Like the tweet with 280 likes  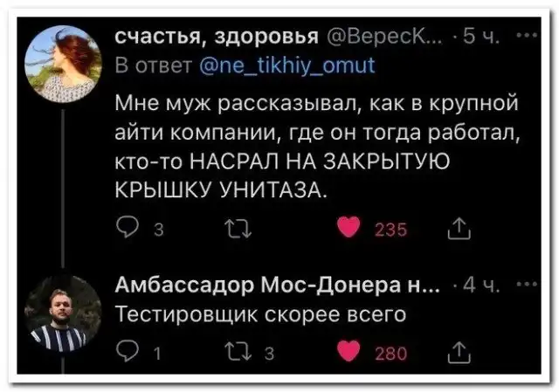355,352
